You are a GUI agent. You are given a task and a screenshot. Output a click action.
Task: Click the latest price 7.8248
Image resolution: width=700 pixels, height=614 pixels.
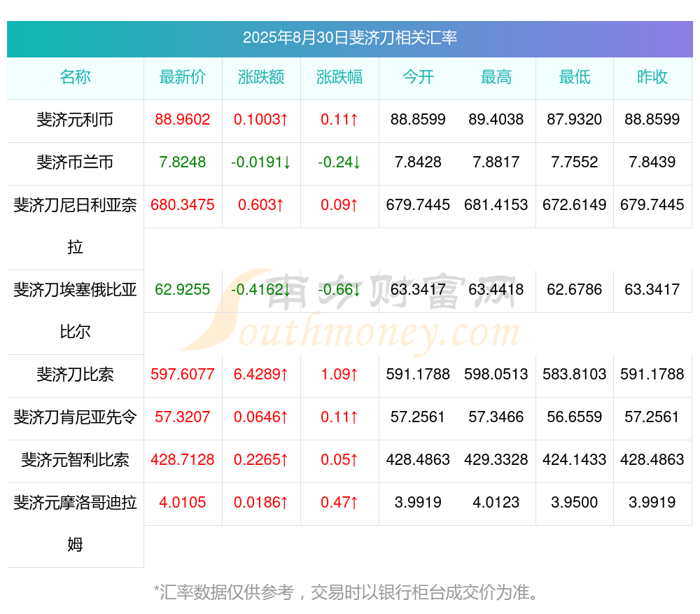[183, 162]
